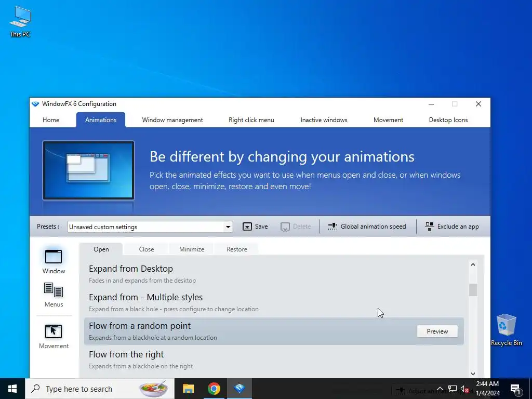Go to the Movement top tab

tap(388, 120)
